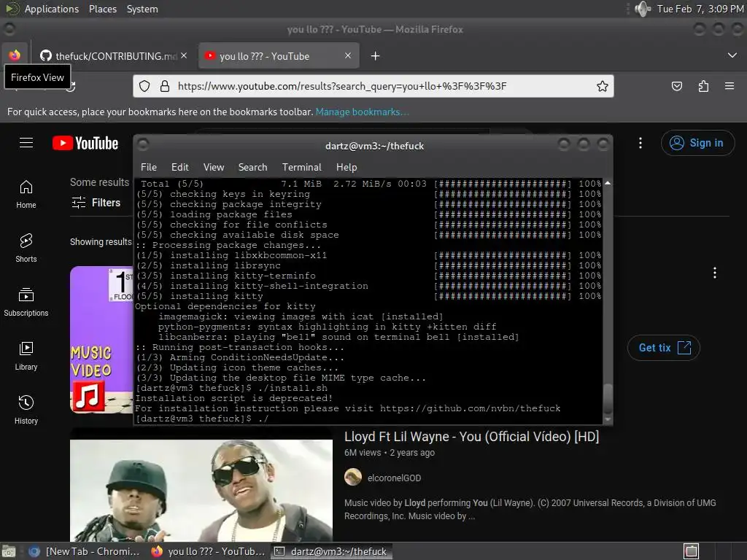List all tabs dropdown arrow
This screenshot has width=747, height=560.
point(732,55)
